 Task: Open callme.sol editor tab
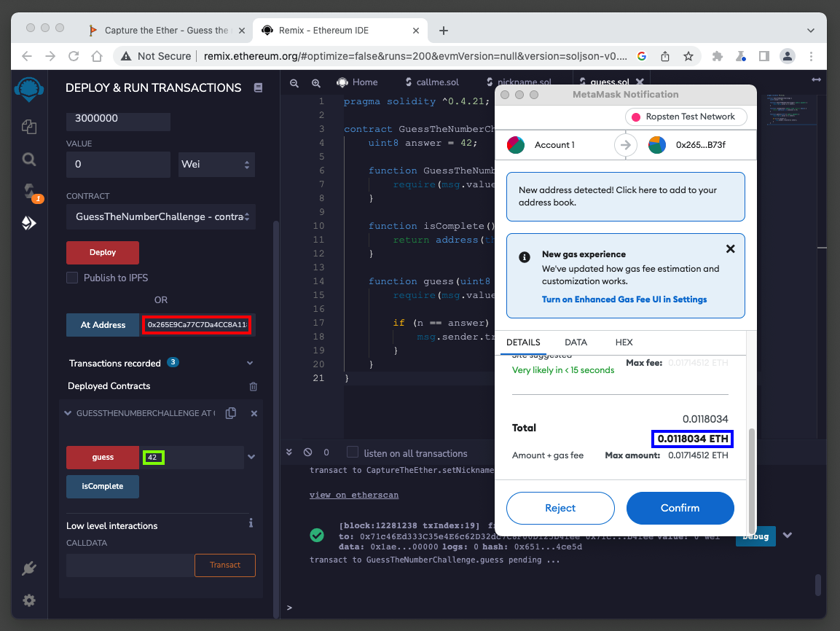432,82
